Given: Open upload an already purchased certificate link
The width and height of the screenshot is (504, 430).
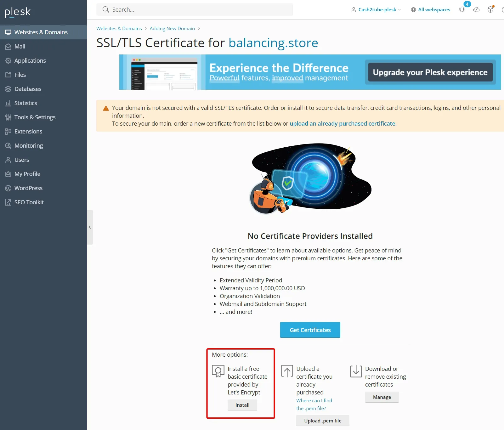Looking at the screenshot, I should (x=343, y=123).
